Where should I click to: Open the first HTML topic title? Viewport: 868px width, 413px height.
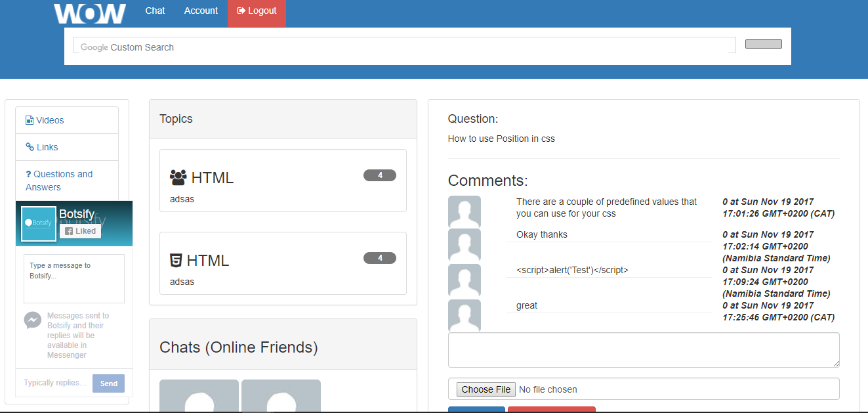tap(213, 178)
